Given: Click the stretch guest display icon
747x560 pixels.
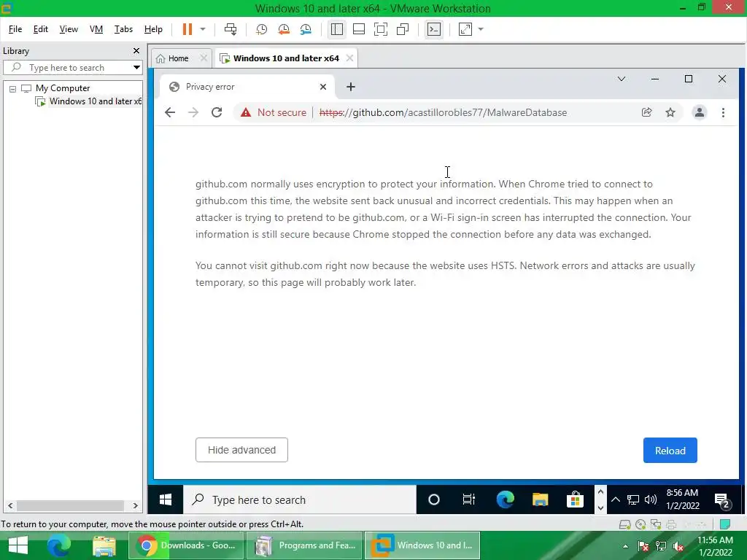Looking at the screenshot, I should 465,29.
